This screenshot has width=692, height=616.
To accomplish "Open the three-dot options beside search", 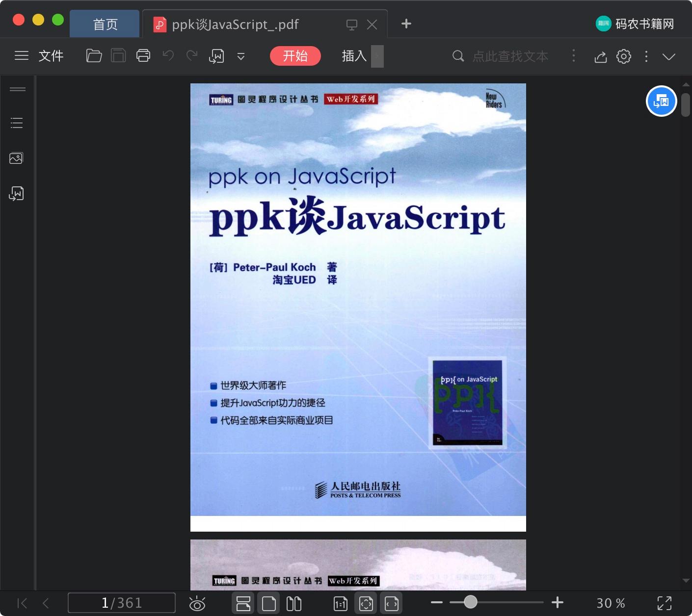I will click(573, 56).
